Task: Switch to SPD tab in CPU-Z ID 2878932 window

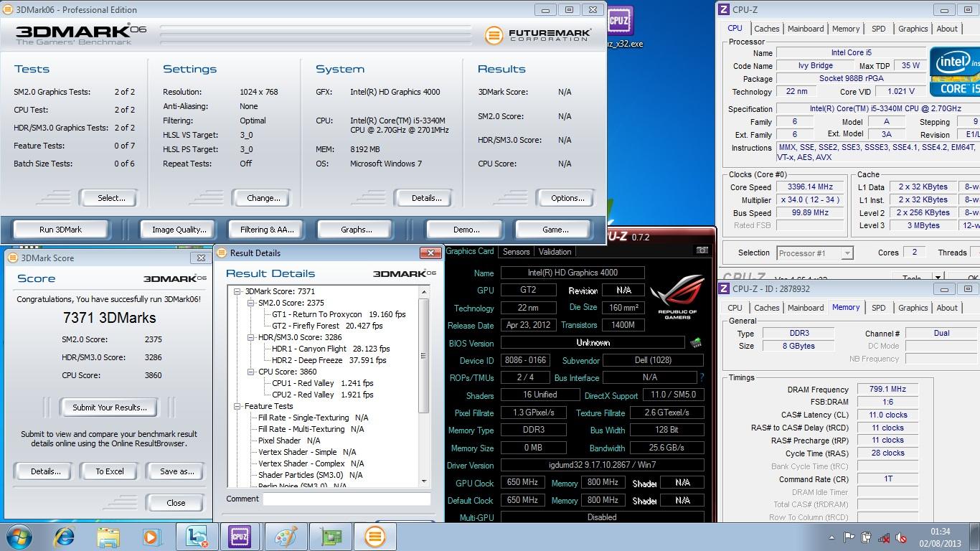Action: click(878, 308)
